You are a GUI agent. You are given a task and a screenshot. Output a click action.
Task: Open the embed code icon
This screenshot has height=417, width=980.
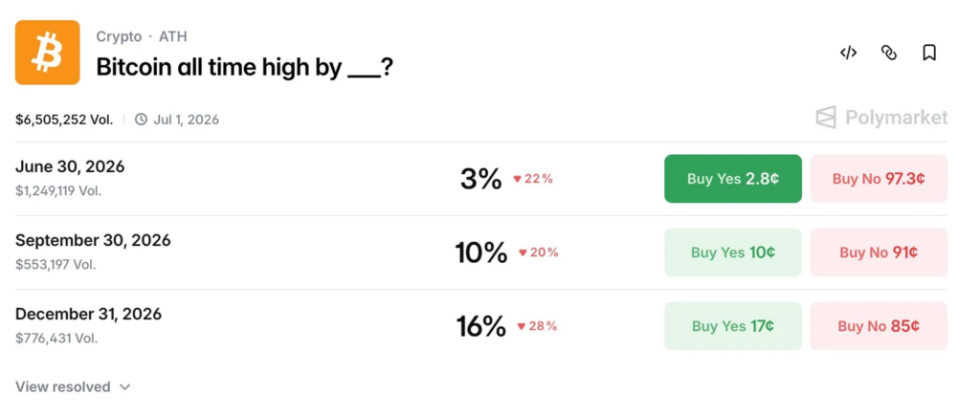pos(848,53)
